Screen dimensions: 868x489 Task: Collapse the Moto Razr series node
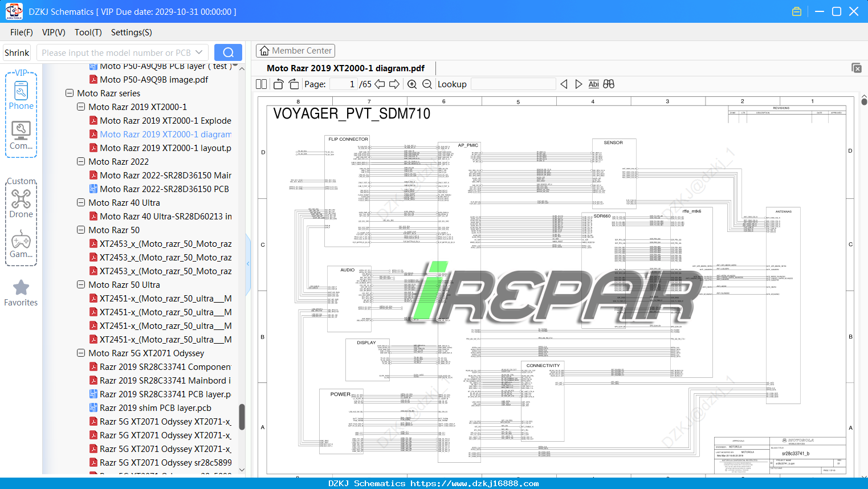(x=70, y=93)
